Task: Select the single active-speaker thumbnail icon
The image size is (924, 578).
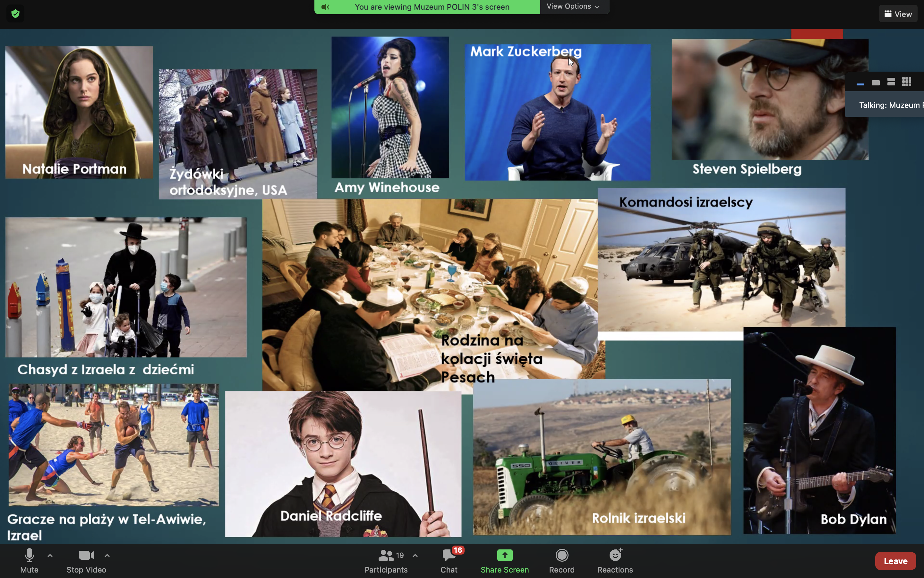Action: pyautogui.click(x=876, y=83)
